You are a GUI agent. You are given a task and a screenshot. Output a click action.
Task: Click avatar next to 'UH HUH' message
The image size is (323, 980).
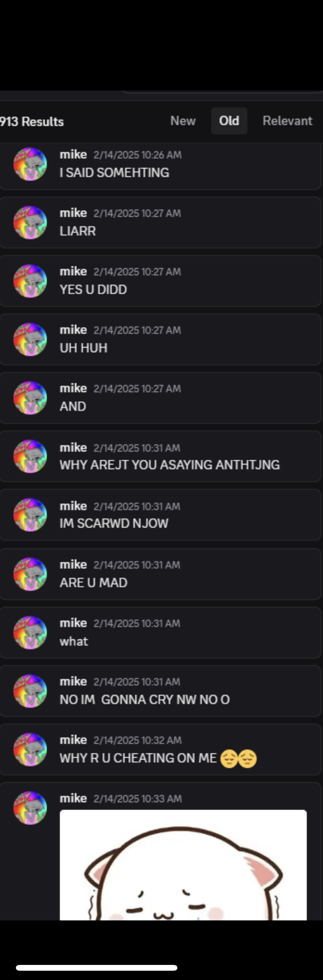[30, 339]
